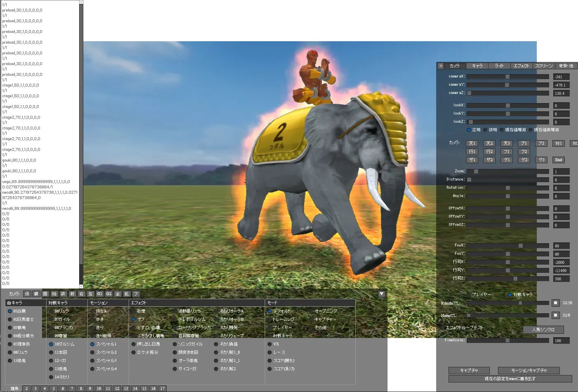Stop the HorseTL timeline with the square icon
Image resolution: width=578 pixels, height=392 pixels.
click(556, 315)
